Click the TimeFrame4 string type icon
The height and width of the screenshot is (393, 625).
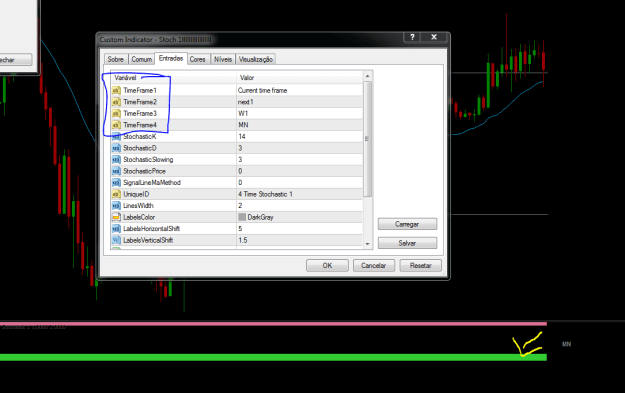pyautogui.click(x=116, y=125)
